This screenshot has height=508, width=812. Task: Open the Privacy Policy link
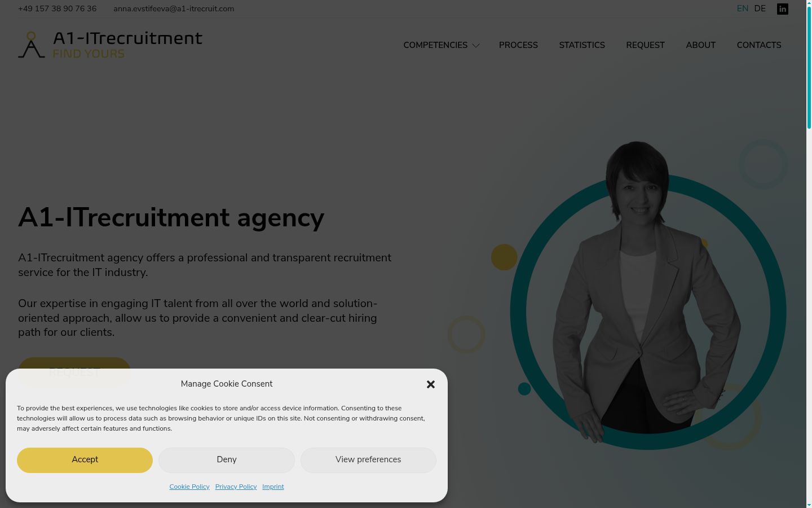pos(236,487)
